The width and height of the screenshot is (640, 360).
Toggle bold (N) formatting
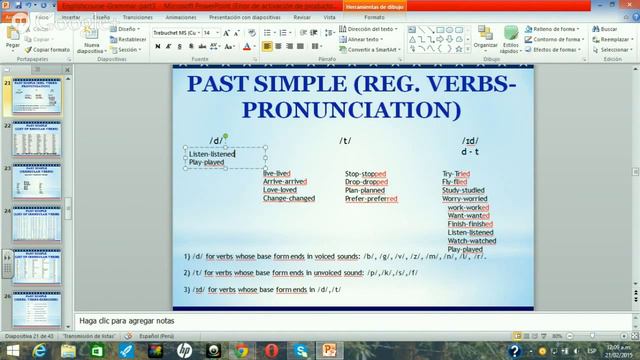158,47
